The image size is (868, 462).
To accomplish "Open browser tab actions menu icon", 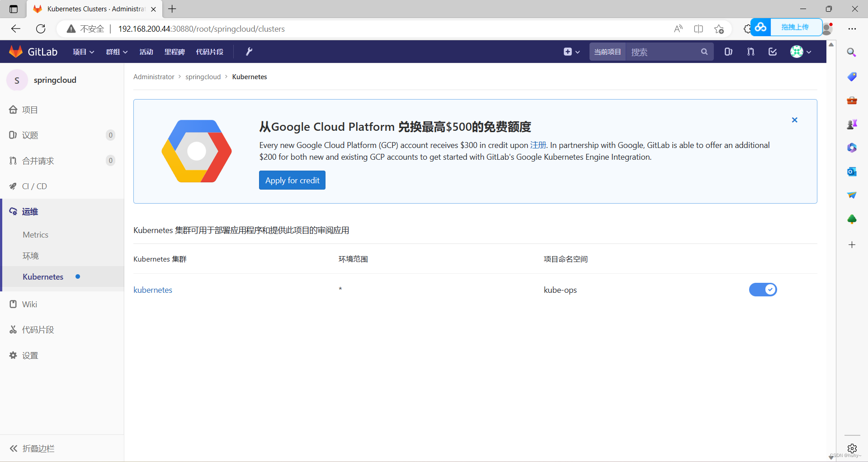I will tap(14, 9).
